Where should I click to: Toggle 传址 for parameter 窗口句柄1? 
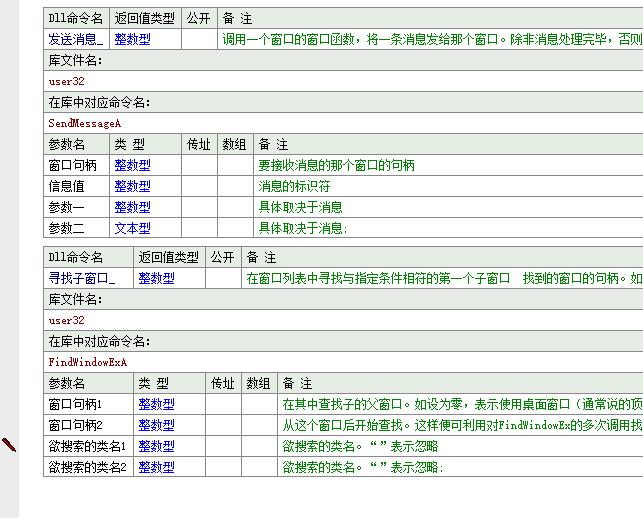pos(223,404)
